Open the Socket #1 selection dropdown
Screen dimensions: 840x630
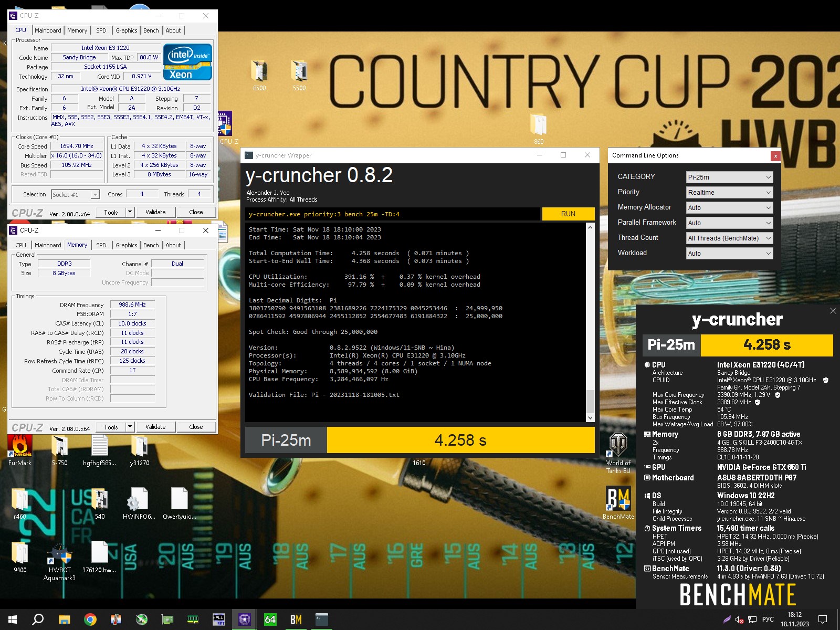(76, 195)
